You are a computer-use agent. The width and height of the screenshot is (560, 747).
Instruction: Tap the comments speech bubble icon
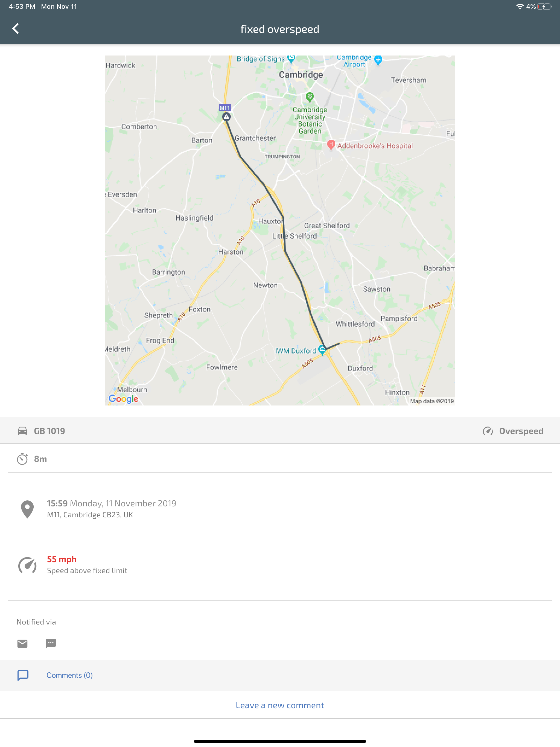(x=23, y=675)
